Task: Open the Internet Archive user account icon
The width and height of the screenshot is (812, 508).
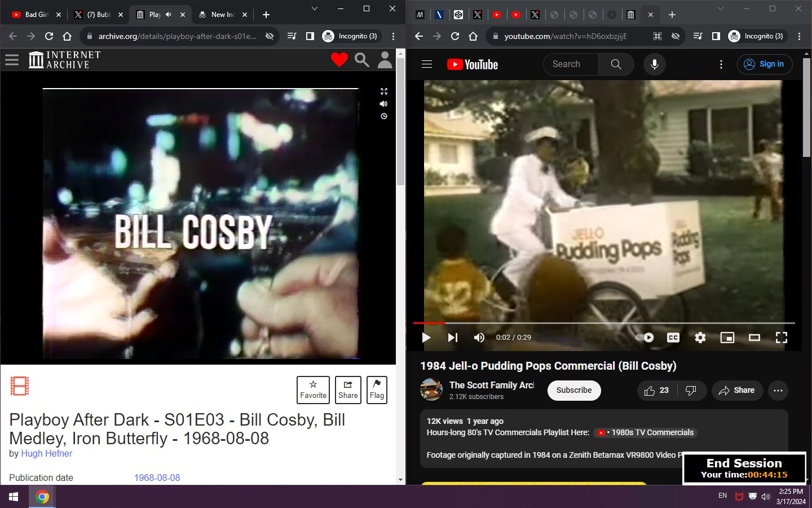Action: [x=385, y=59]
